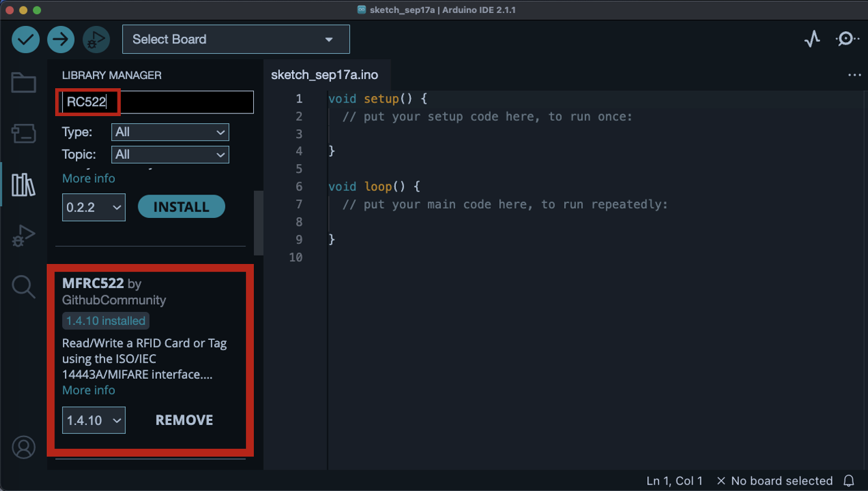Viewport: 868px width, 491px height.
Task: Toggle the Library Manager sidebar icon
Action: click(x=23, y=185)
